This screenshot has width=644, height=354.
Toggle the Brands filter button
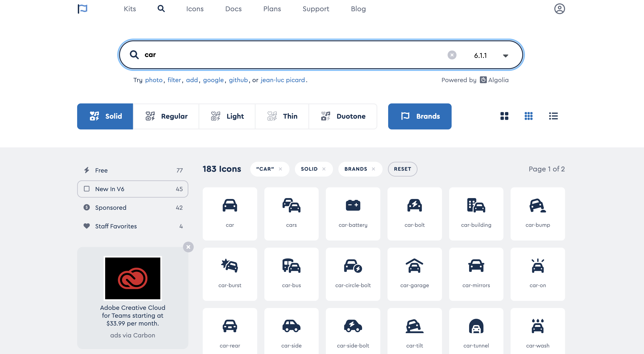pos(420,116)
